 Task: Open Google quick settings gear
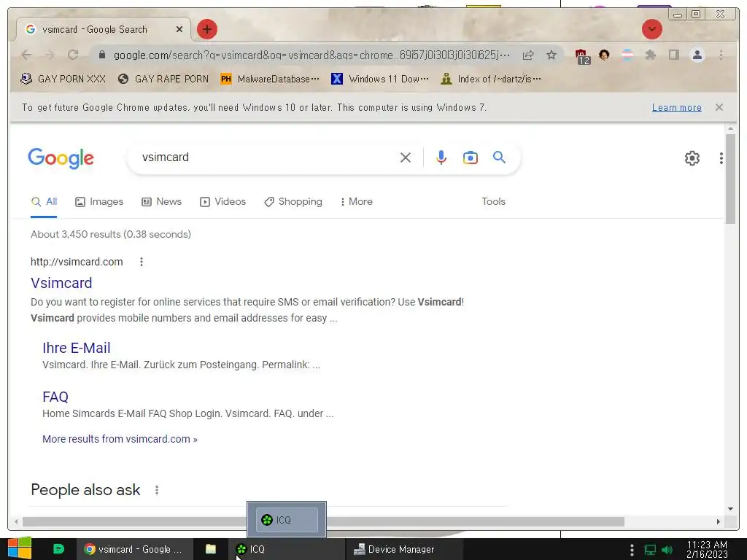692,158
